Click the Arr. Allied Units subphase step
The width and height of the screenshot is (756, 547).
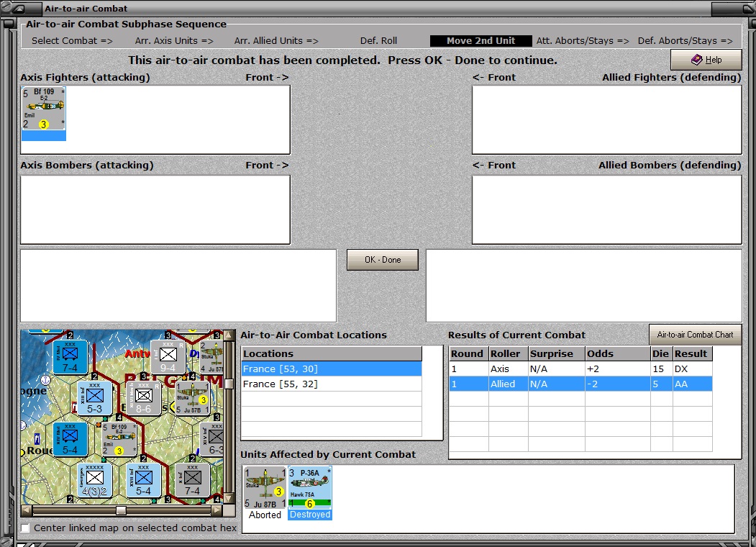tap(276, 40)
